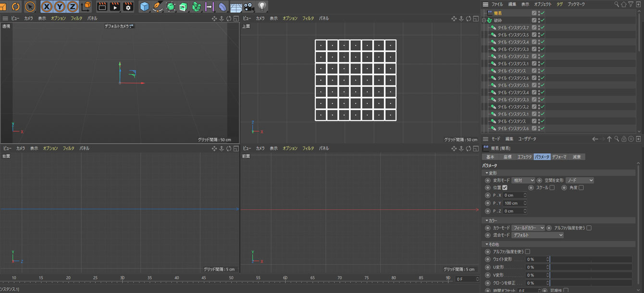Click the Light bulb object icon

click(262, 7)
